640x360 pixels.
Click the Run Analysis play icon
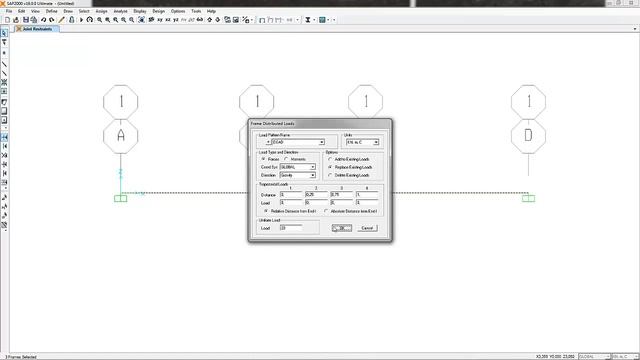click(81, 20)
